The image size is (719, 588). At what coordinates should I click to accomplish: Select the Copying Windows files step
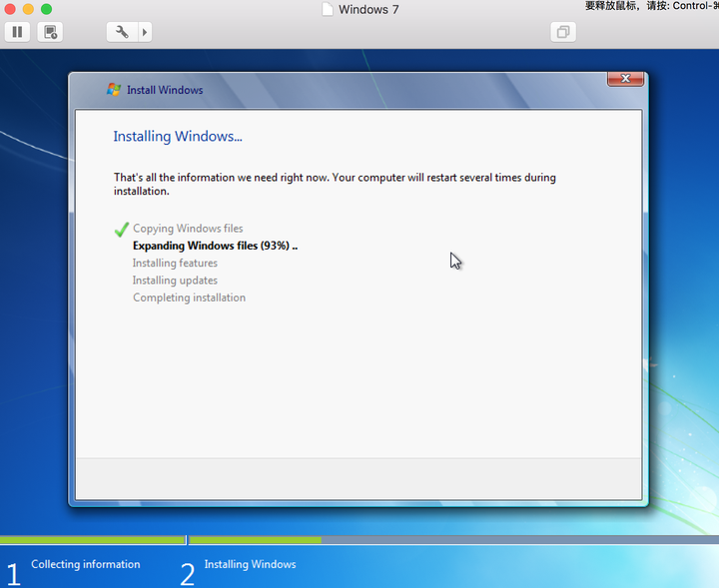point(188,229)
